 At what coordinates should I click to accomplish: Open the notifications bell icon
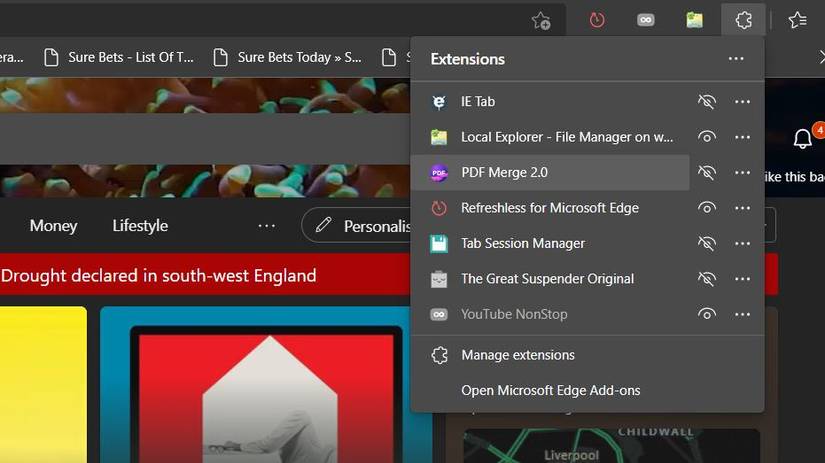pyautogui.click(x=802, y=139)
